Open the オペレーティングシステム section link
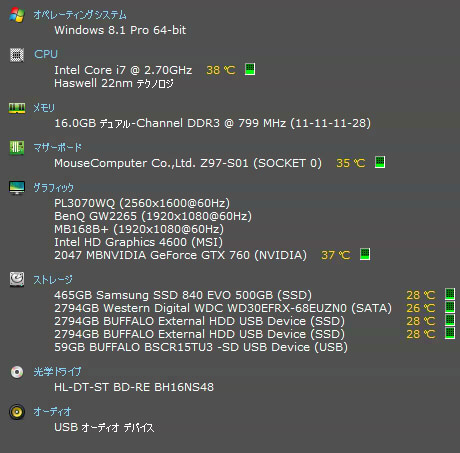460x453 pixels. 80,15
